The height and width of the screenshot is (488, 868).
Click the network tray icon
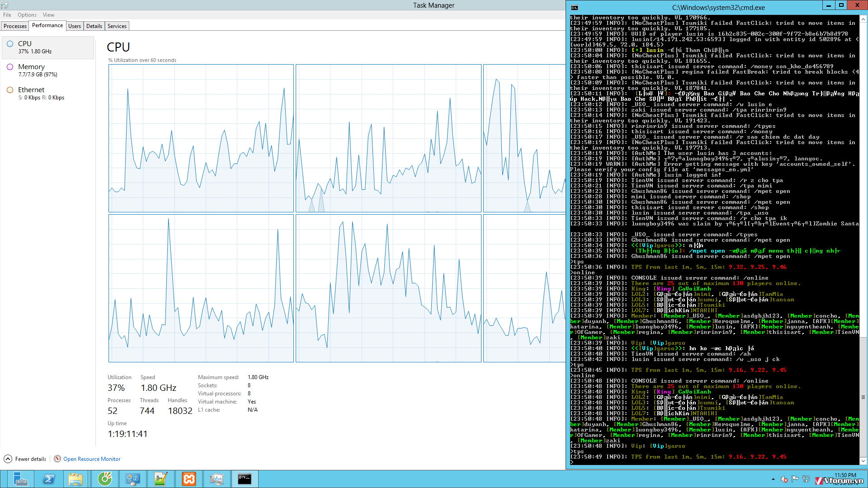[806, 479]
